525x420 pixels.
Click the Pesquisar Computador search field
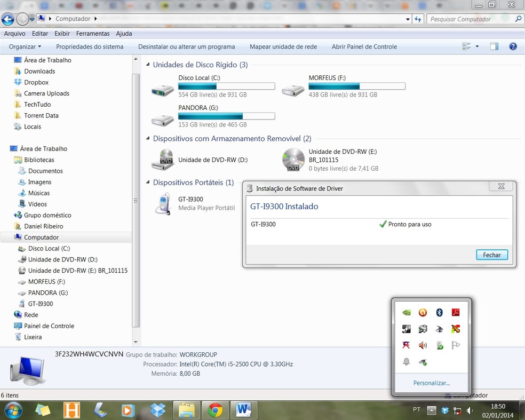point(470,19)
